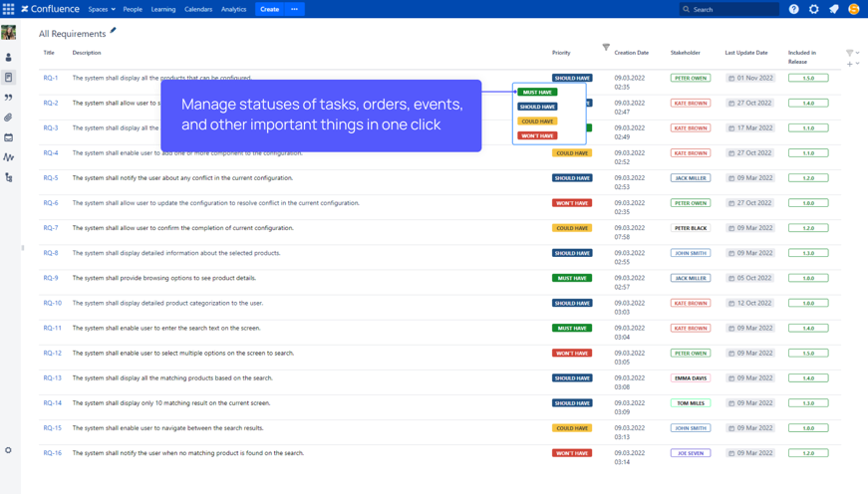Open the Analytics menu item
This screenshot has width=868, height=494.
coord(233,9)
